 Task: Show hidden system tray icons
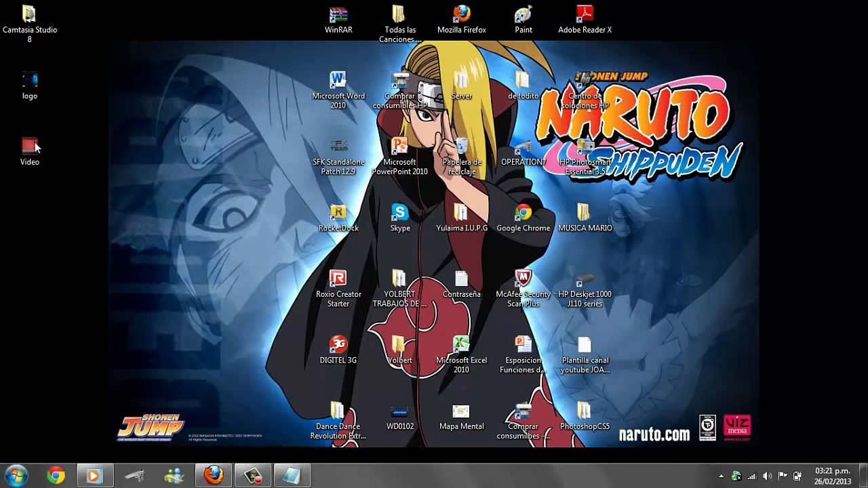tap(721, 476)
